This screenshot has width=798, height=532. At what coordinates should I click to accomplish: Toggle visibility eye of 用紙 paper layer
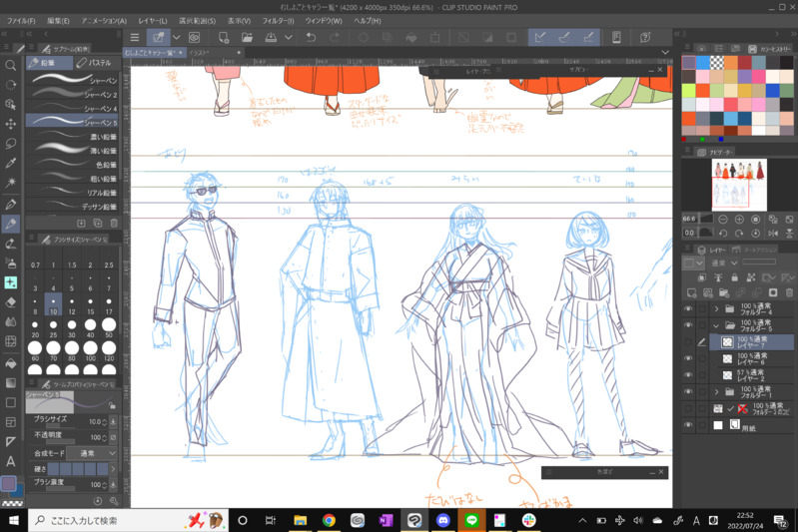click(688, 424)
